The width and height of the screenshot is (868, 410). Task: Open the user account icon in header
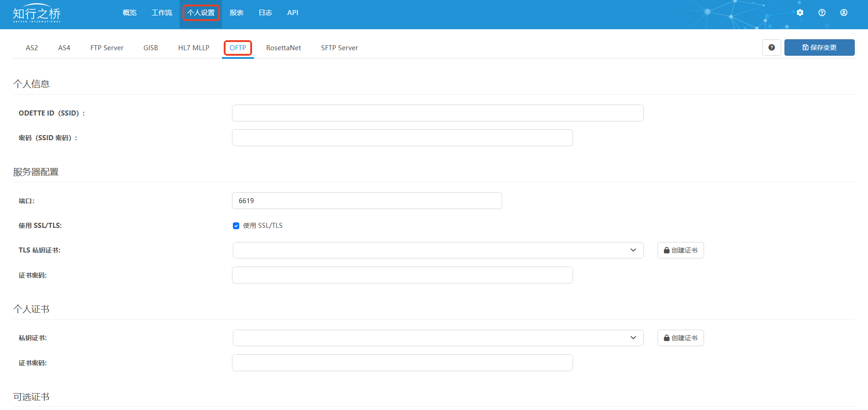coord(844,13)
